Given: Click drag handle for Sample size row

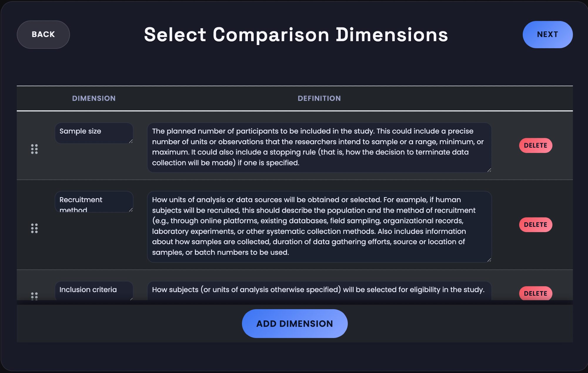Looking at the screenshot, I should pos(34,149).
